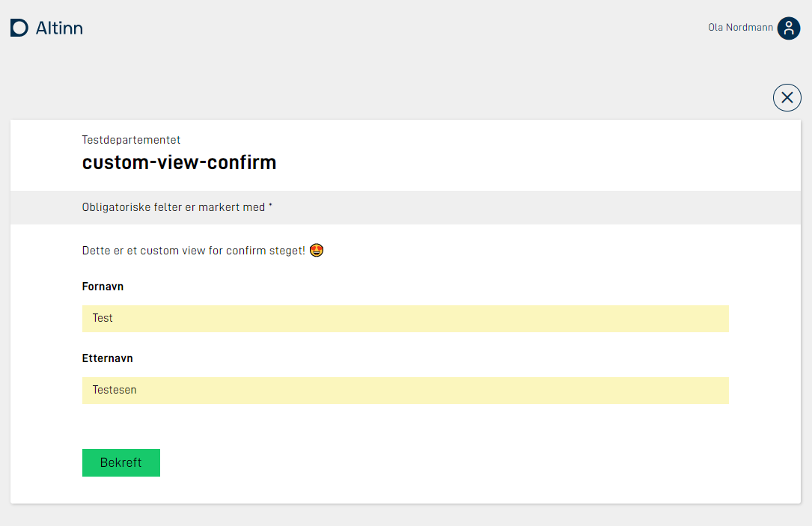
Task: Select the Fornavn field containing Test
Action: point(406,319)
